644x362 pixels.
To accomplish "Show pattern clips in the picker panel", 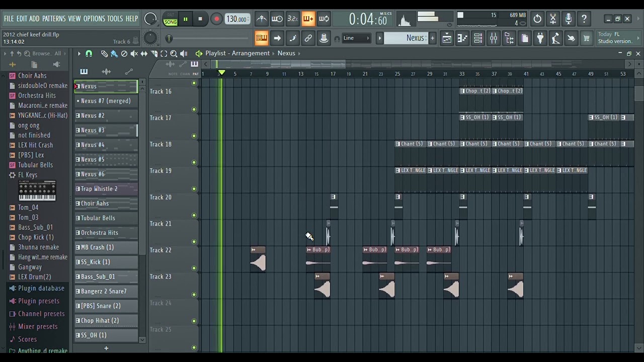I will tap(84, 72).
